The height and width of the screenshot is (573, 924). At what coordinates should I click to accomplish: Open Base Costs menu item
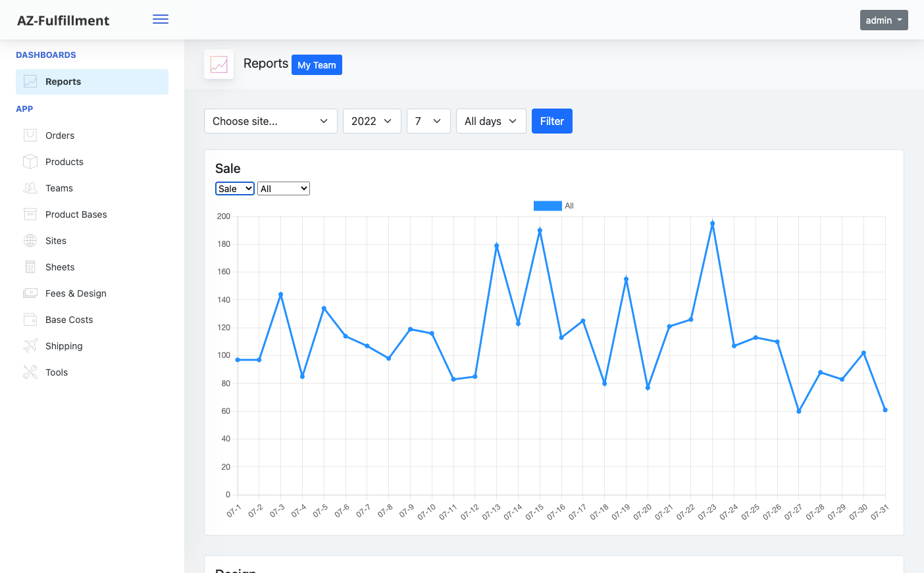tap(69, 320)
